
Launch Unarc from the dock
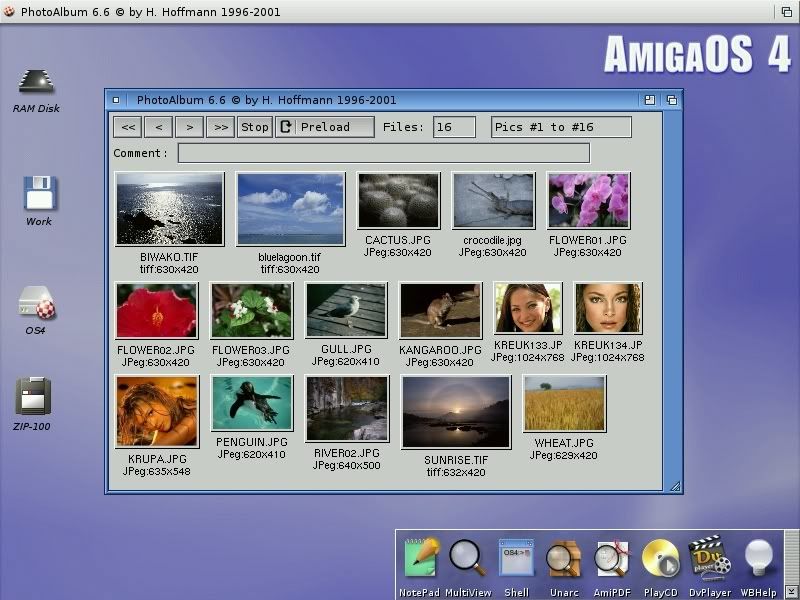point(564,559)
